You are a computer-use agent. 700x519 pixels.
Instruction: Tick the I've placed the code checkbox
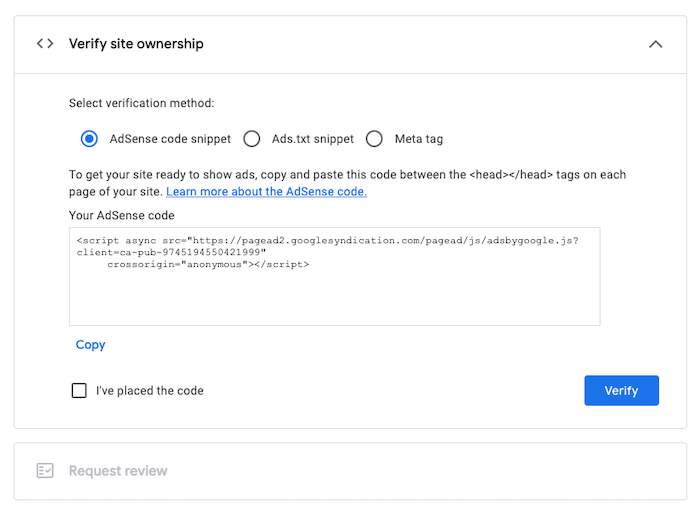(79, 391)
